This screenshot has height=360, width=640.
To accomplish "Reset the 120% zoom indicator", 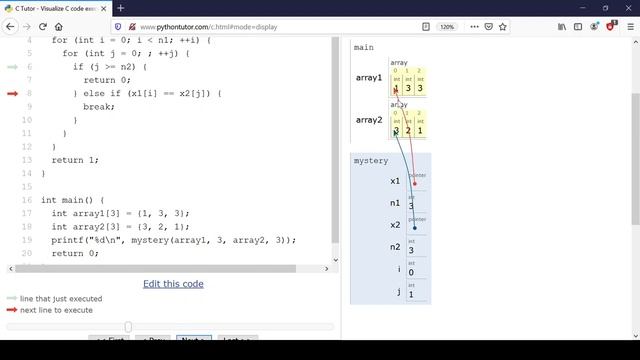I will [x=447, y=27].
